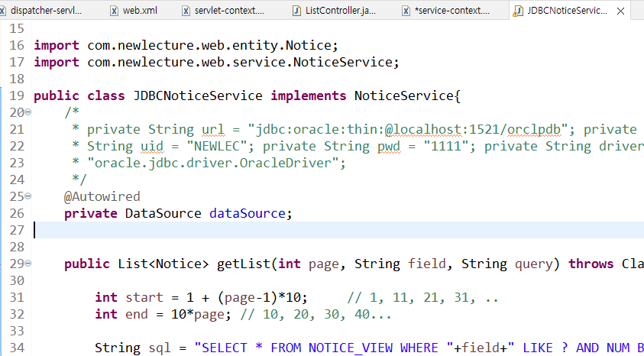Click the web.xml tab file icon

tap(114, 11)
